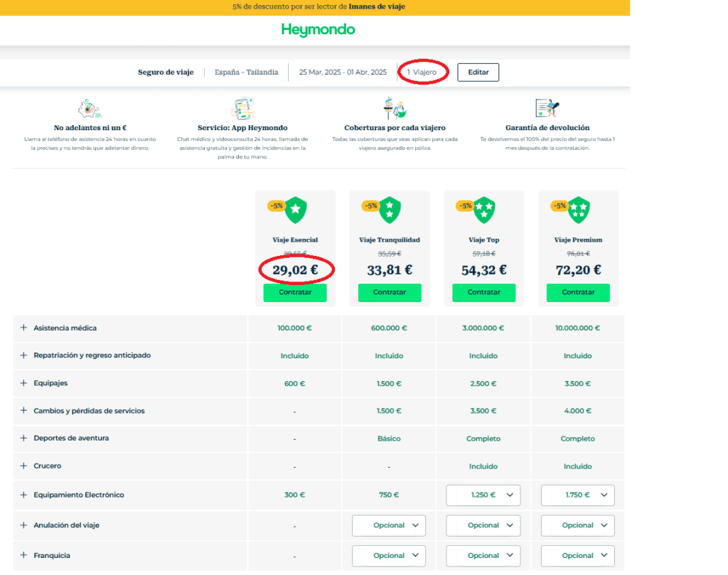Open Viaje Premium Franquicia dropdown
The width and height of the screenshot is (728, 575).
(577, 556)
